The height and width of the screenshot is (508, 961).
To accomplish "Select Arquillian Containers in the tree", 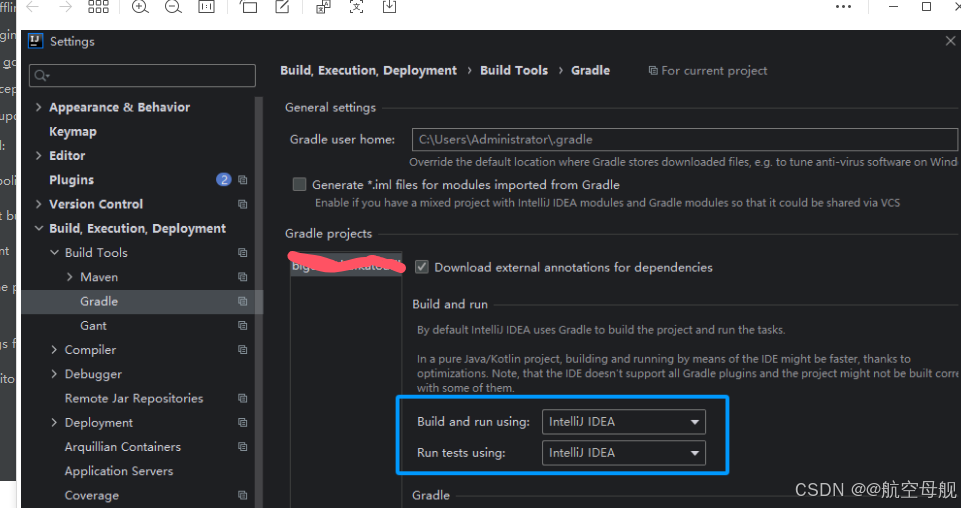I will (x=123, y=447).
